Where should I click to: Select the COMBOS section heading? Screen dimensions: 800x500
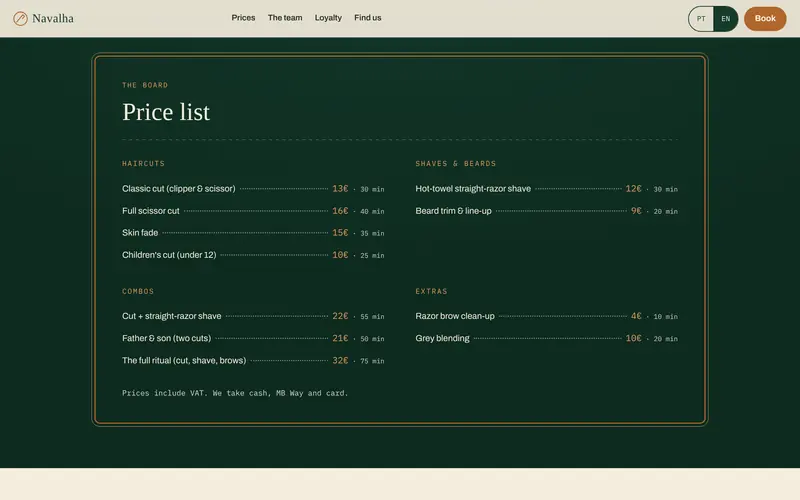pyautogui.click(x=138, y=291)
